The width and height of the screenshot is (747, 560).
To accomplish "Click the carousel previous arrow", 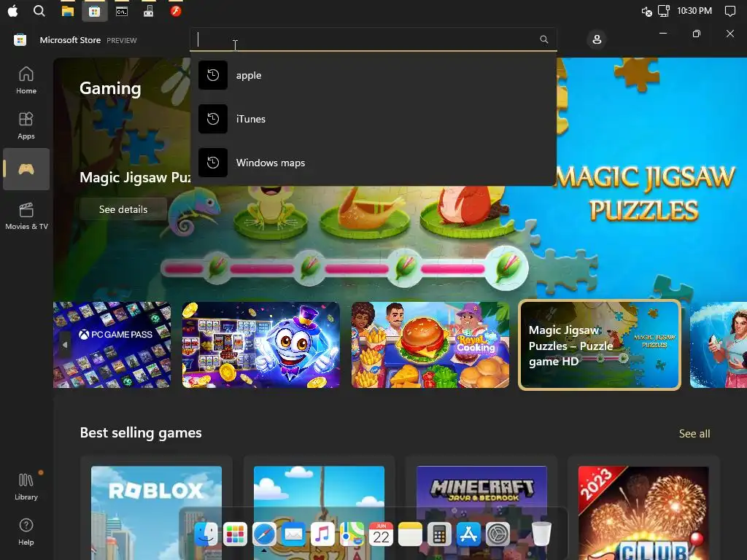I will [65, 345].
